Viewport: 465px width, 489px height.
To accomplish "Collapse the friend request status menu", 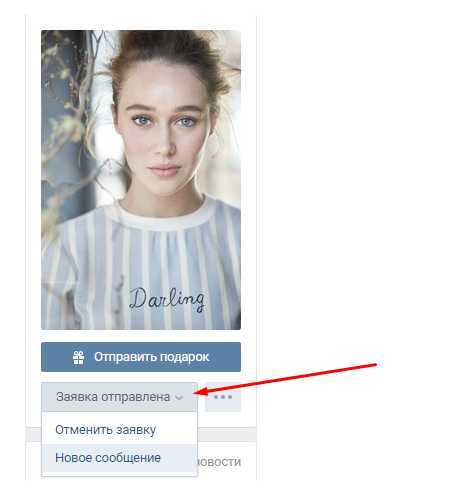I will 119,397.
